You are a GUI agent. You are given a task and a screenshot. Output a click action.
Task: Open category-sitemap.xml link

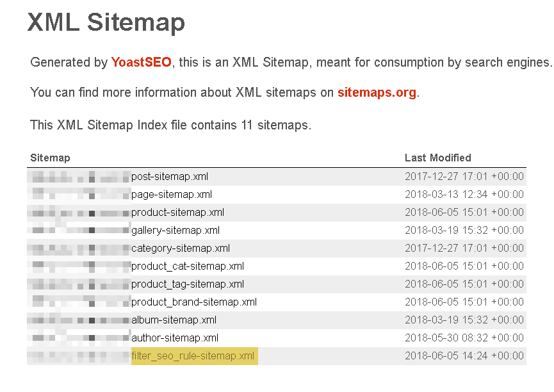pyautogui.click(x=180, y=248)
